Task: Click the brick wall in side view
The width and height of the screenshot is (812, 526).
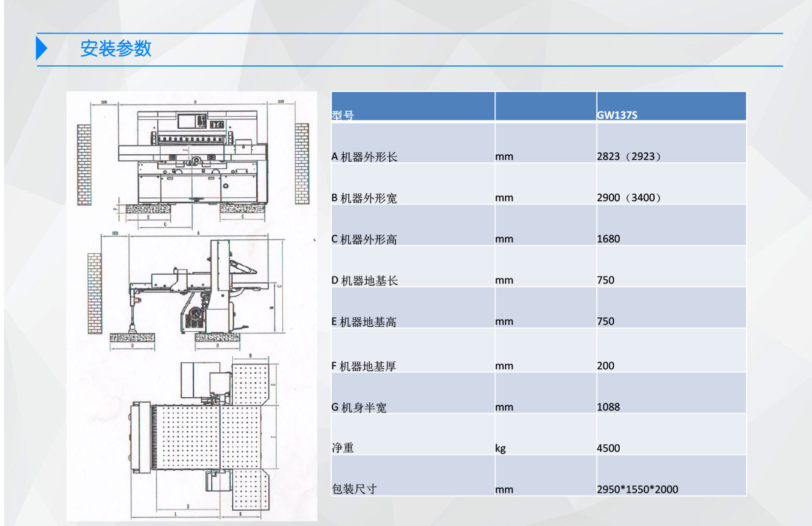Action: (x=95, y=293)
